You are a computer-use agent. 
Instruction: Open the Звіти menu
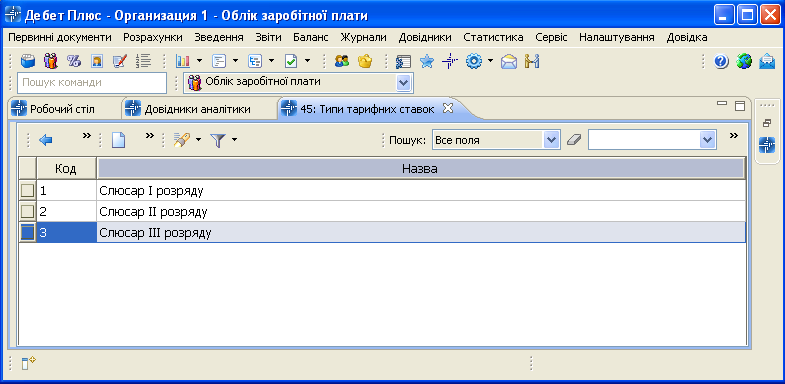point(268,37)
